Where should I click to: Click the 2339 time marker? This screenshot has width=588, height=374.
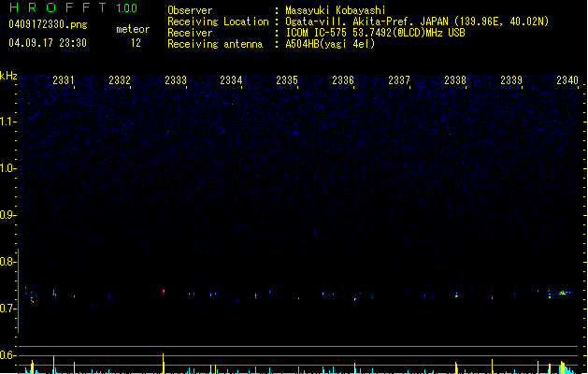[511, 80]
